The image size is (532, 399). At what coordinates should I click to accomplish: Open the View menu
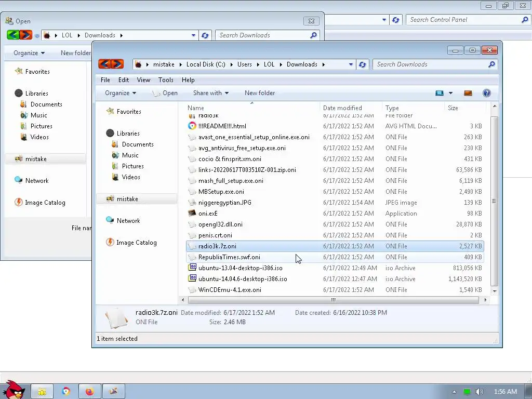coord(143,80)
